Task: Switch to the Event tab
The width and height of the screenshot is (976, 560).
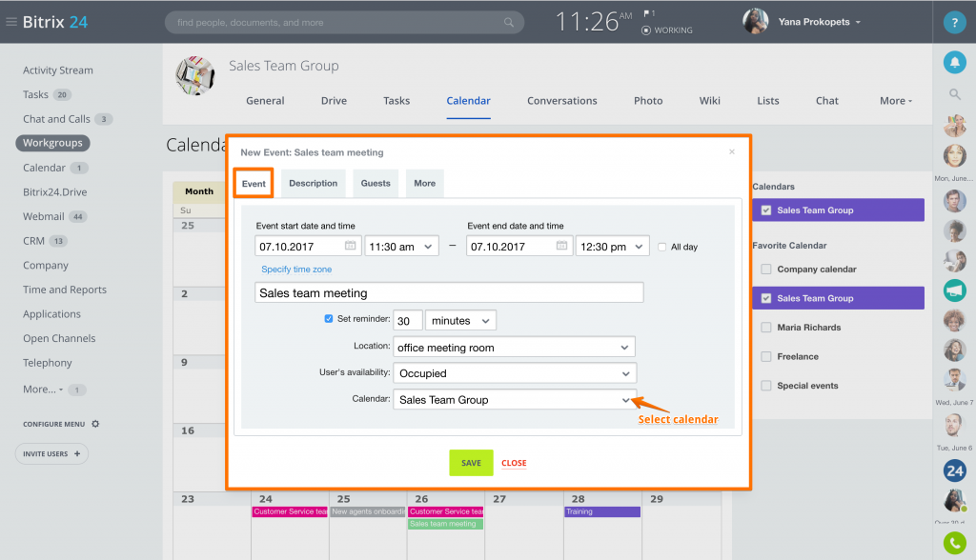Action: pyautogui.click(x=254, y=184)
